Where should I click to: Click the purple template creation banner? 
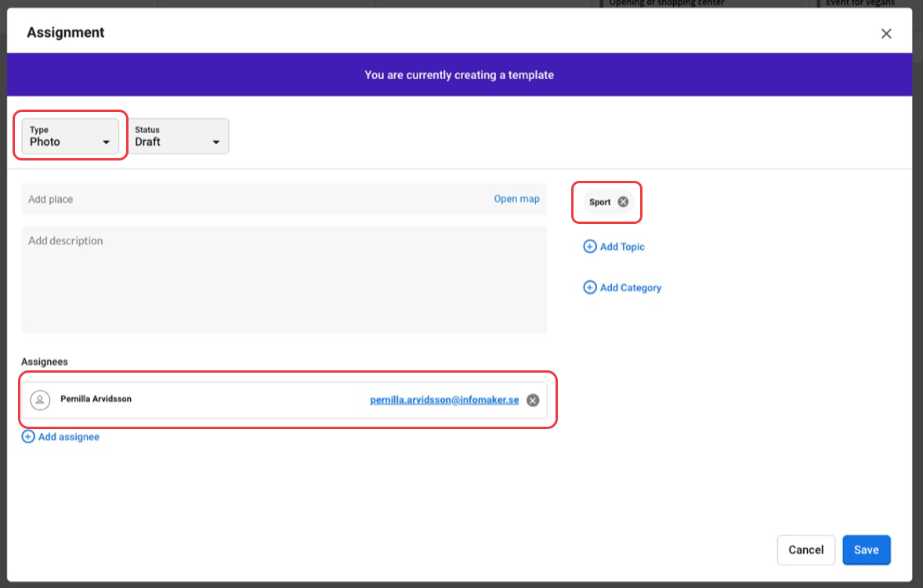[x=459, y=75]
